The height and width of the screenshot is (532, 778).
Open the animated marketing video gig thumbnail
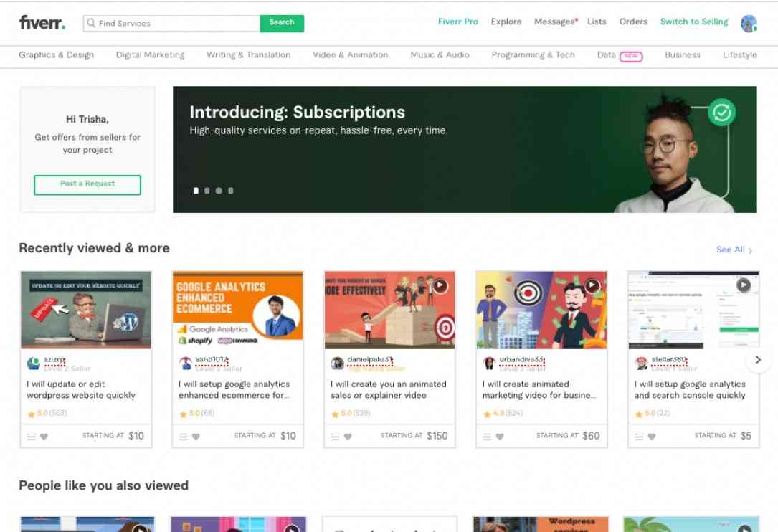coord(541,310)
